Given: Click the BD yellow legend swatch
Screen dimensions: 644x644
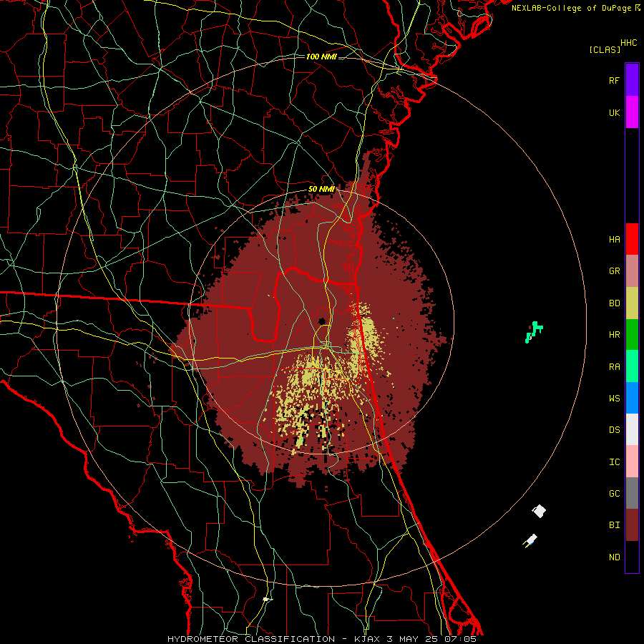Looking at the screenshot, I should pos(632,303).
